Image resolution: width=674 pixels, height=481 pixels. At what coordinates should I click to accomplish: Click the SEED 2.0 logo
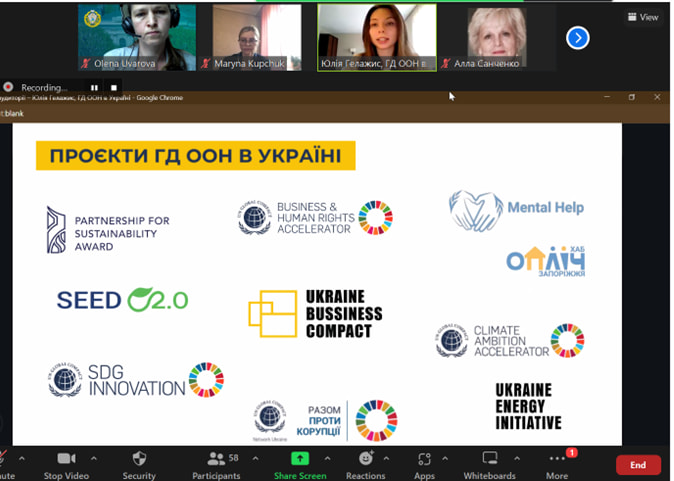coord(123,299)
